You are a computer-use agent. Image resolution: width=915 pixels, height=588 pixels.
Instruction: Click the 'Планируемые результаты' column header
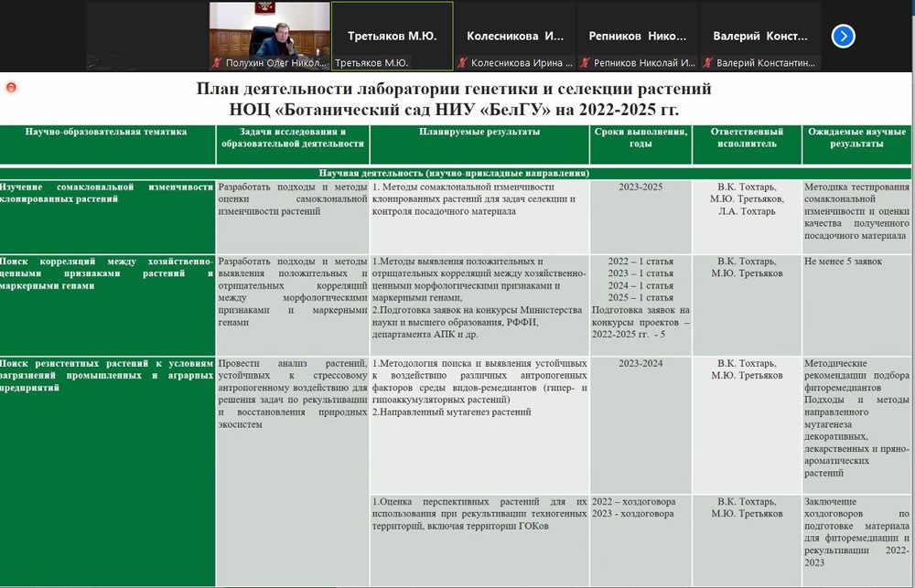[479, 133]
